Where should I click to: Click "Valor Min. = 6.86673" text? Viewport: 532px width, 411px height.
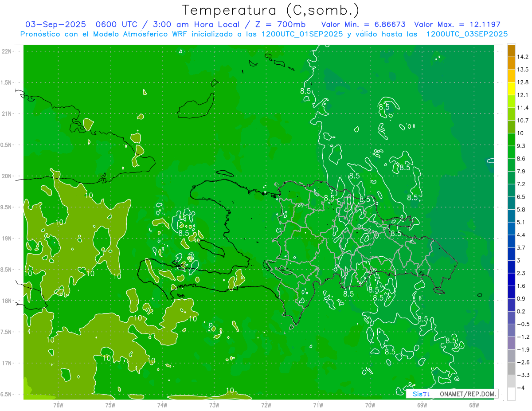(x=363, y=24)
